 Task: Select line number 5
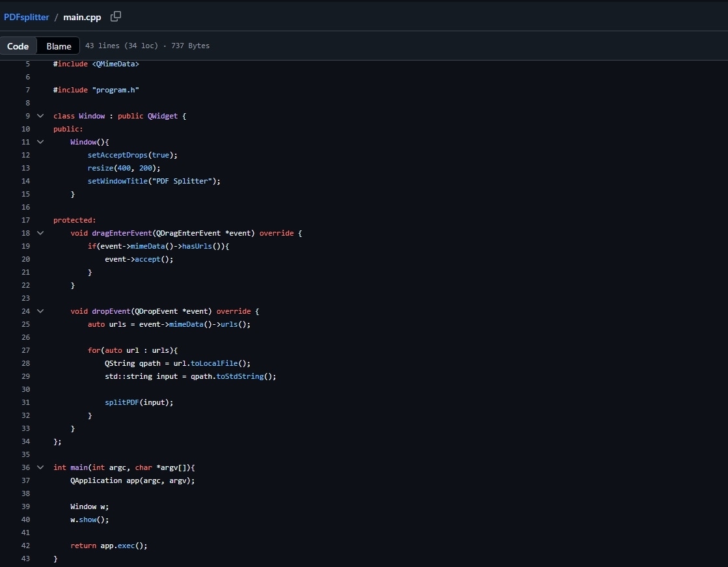point(27,64)
